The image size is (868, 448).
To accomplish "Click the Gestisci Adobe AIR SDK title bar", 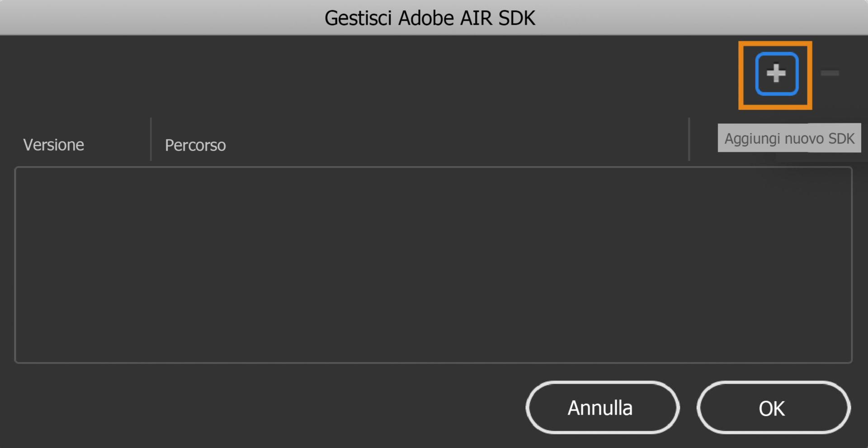I will (x=429, y=17).
